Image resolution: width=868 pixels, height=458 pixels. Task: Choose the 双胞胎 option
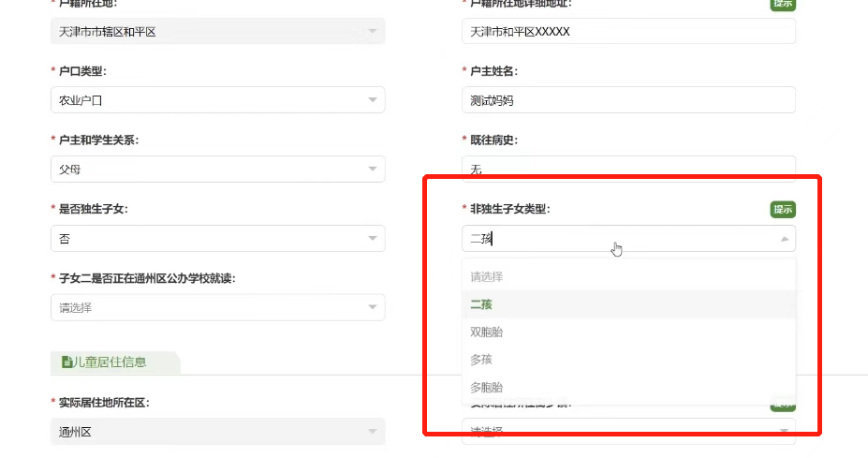point(486,332)
